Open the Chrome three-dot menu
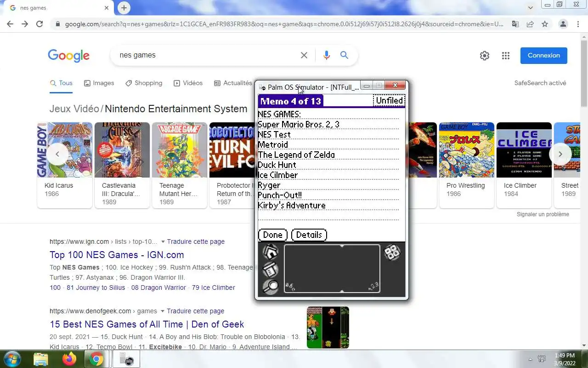Screen dimensions: 588x368 coord(578,24)
